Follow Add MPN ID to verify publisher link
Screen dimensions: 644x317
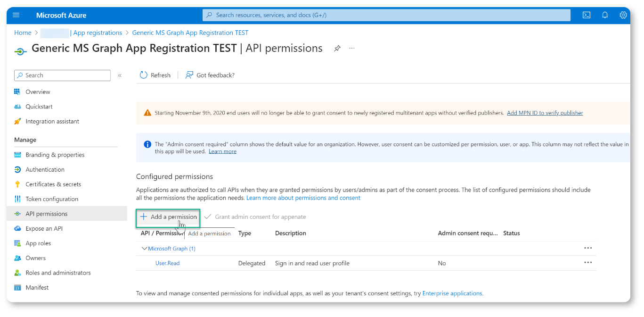point(545,113)
